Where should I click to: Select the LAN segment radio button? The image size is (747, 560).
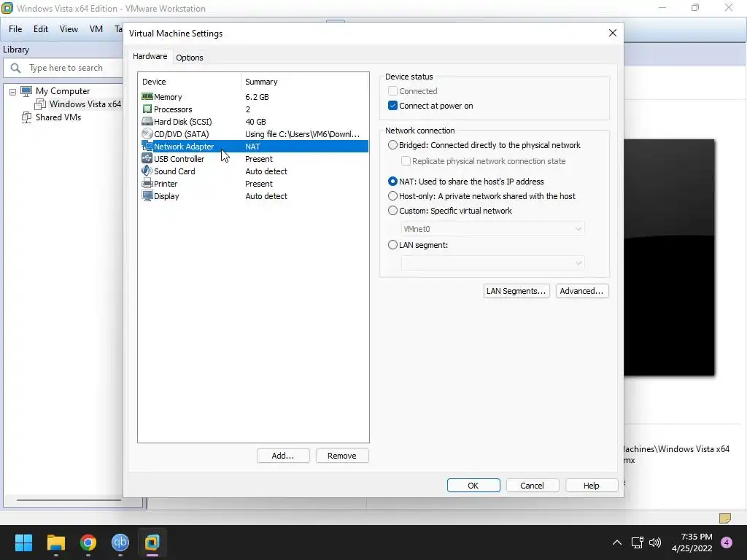pyautogui.click(x=392, y=245)
